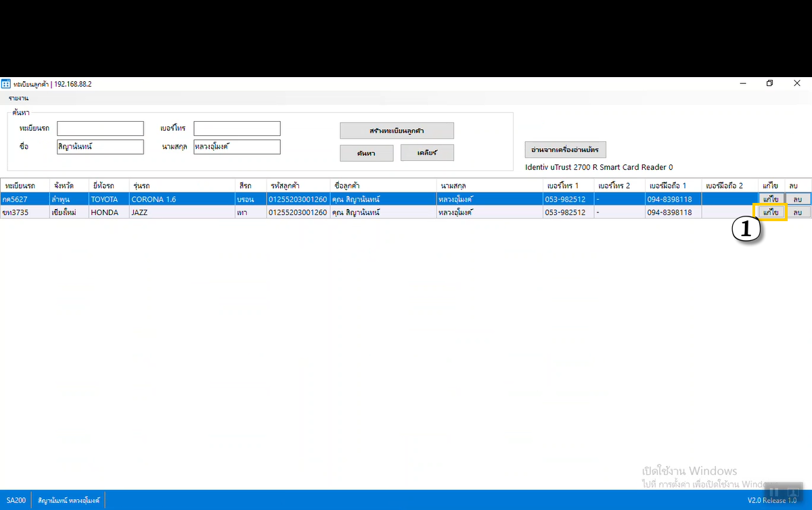
Task: Focus the เบอร์โทร search field
Action: pos(237,129)
